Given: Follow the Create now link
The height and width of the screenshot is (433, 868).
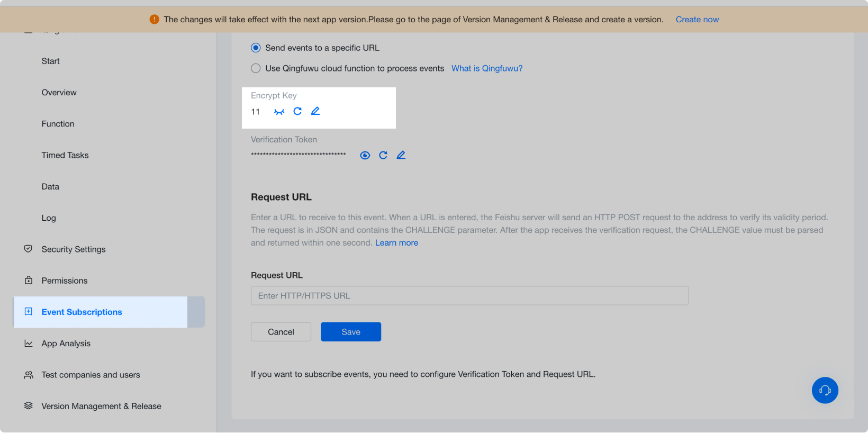Looking at the screenshot, I should coord(697,20).
